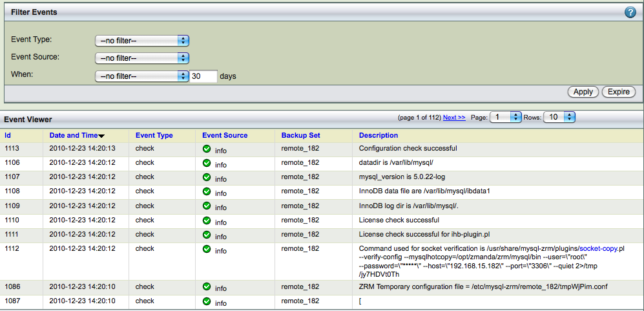
Task: Click the Expire button
Action: (x=619, y=92)
